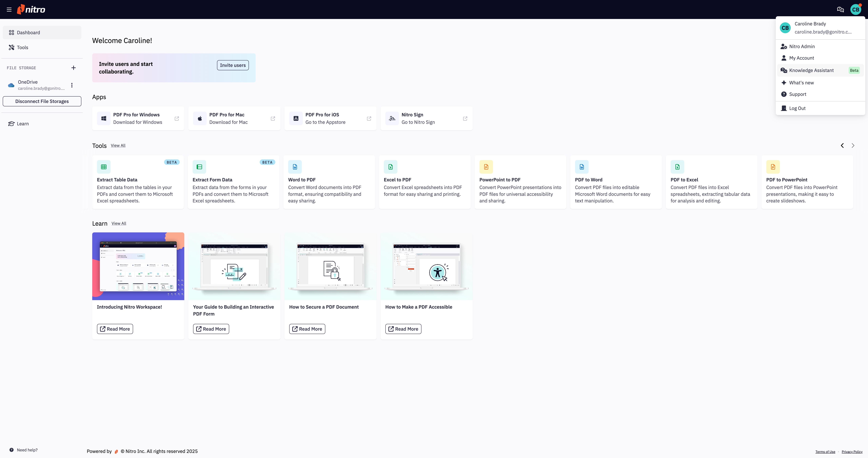Open How to Secure a PDF thumbnail
Screen dimensions: 868x458
(x=330, y=266)
